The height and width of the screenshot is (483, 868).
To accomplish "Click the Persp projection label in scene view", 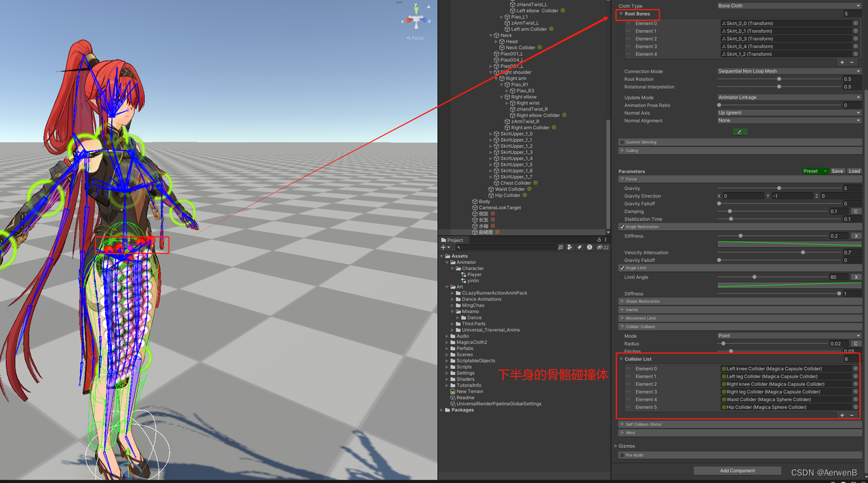I will [416, 38].
